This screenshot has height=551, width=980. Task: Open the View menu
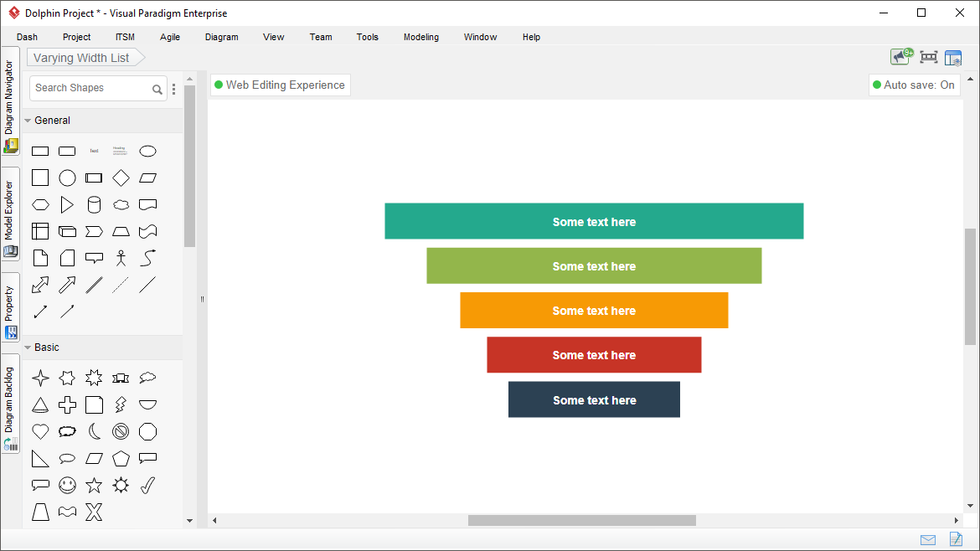[x=274, y=37]
